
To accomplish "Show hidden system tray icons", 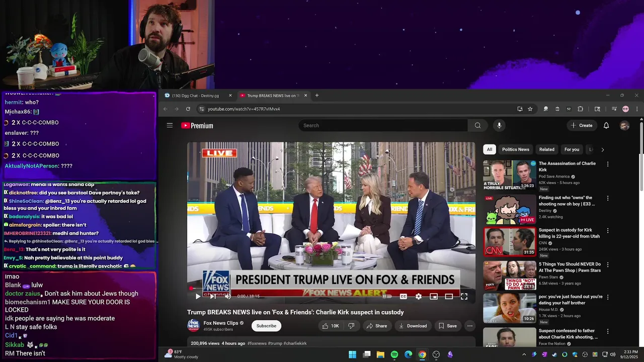I will click(x=524, y=354).
